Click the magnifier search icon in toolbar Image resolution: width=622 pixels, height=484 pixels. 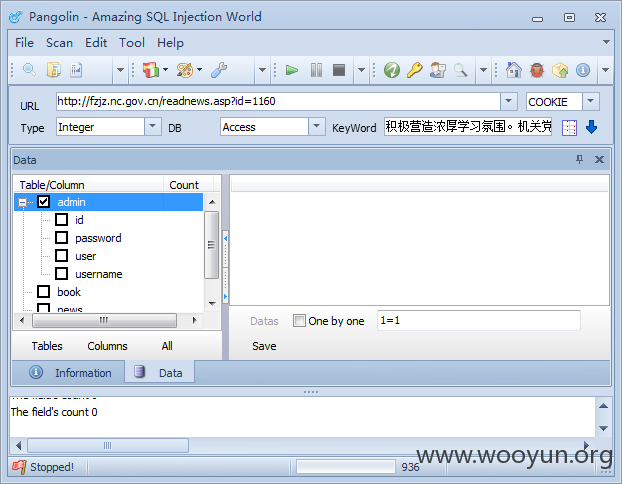29,70
